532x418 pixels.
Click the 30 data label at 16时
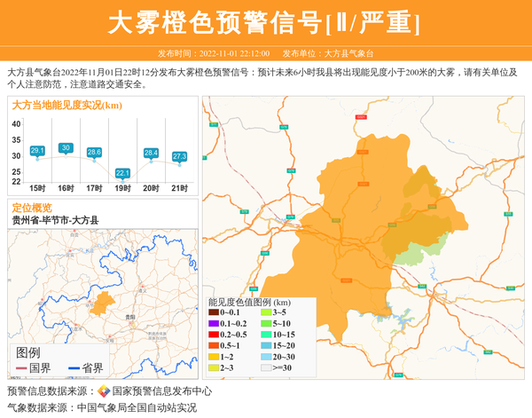(x=66, y=147)
